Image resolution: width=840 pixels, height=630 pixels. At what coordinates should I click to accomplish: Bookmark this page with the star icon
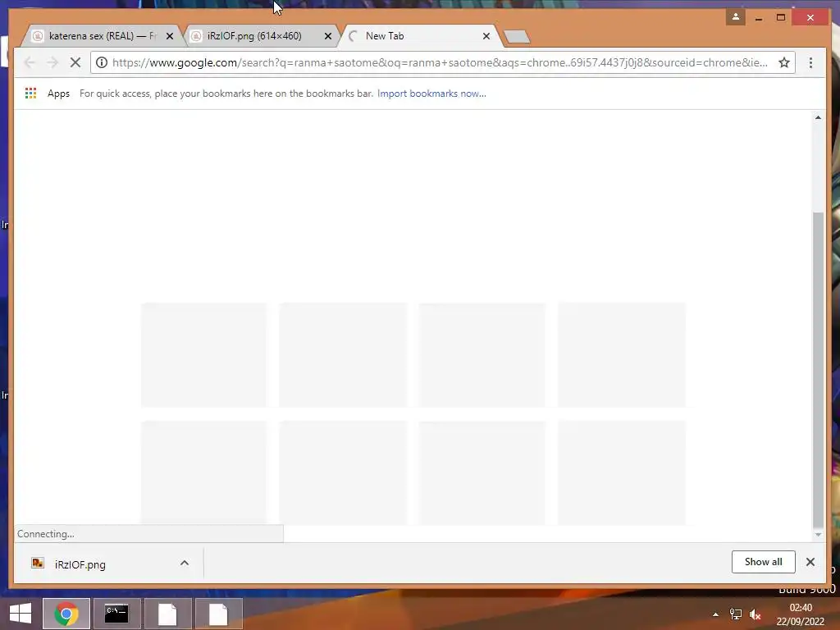(783, 62)
